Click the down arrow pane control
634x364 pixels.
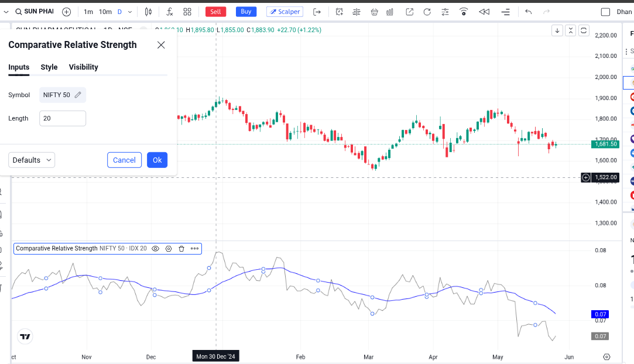557,30
